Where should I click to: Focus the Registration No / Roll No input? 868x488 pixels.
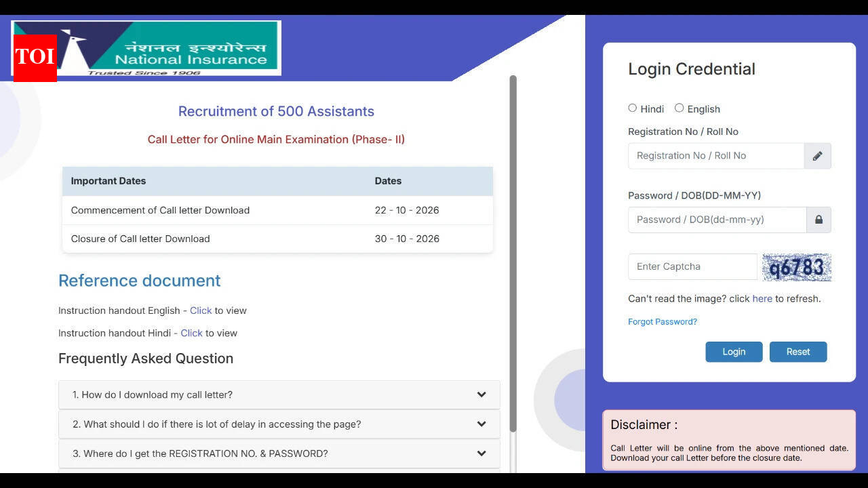click(x=716, y=156)
